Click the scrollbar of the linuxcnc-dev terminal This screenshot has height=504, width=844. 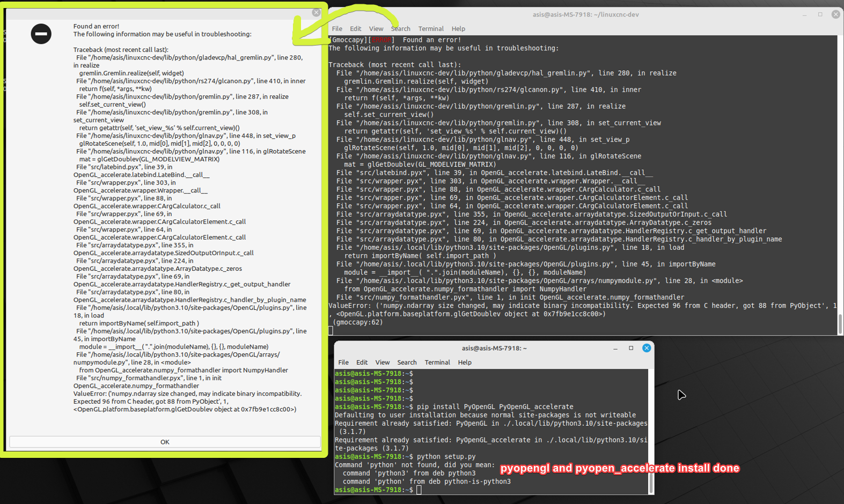pos(840,323)
